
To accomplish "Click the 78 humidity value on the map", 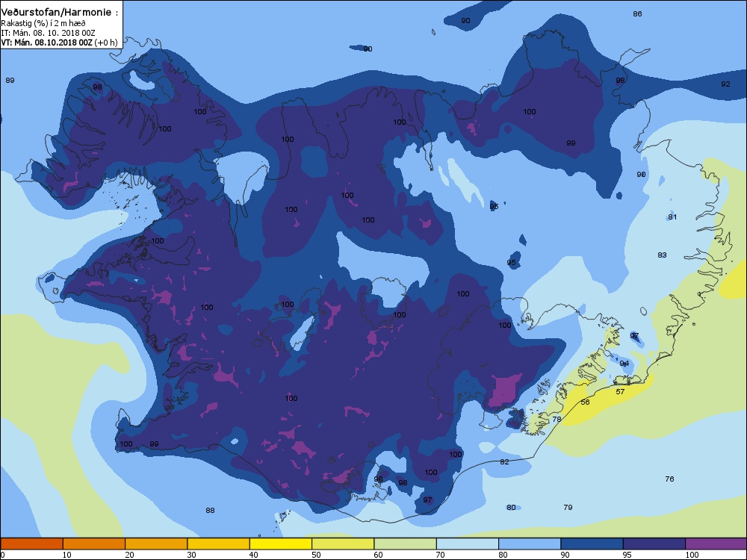I will click(x=557, y=419).
